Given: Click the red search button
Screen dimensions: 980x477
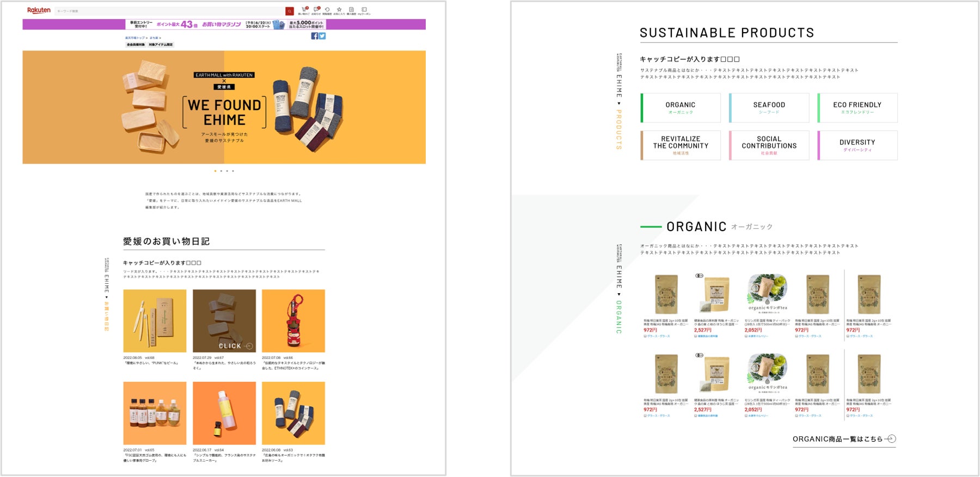Looking at the screenshot, I should click(290, 11).
